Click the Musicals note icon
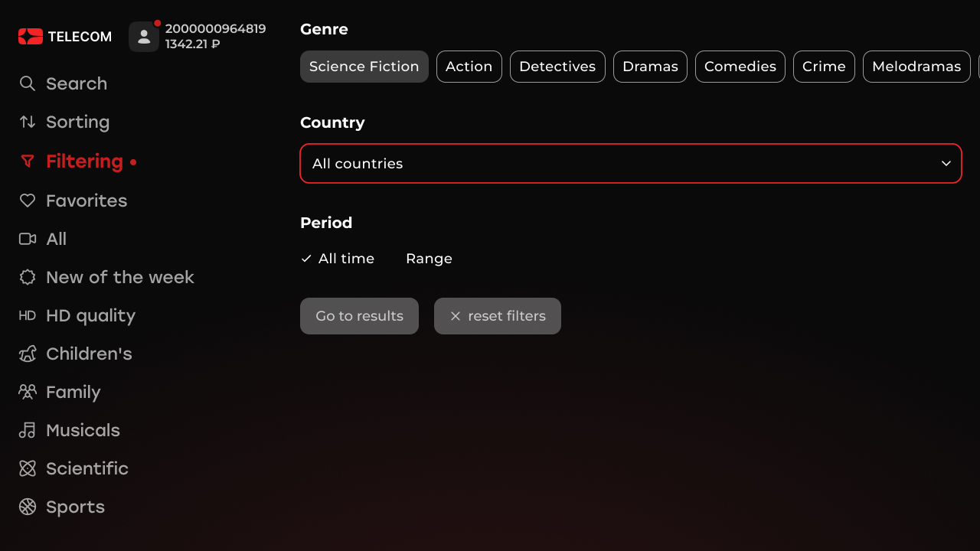980x551 pixels. [28, 430]
